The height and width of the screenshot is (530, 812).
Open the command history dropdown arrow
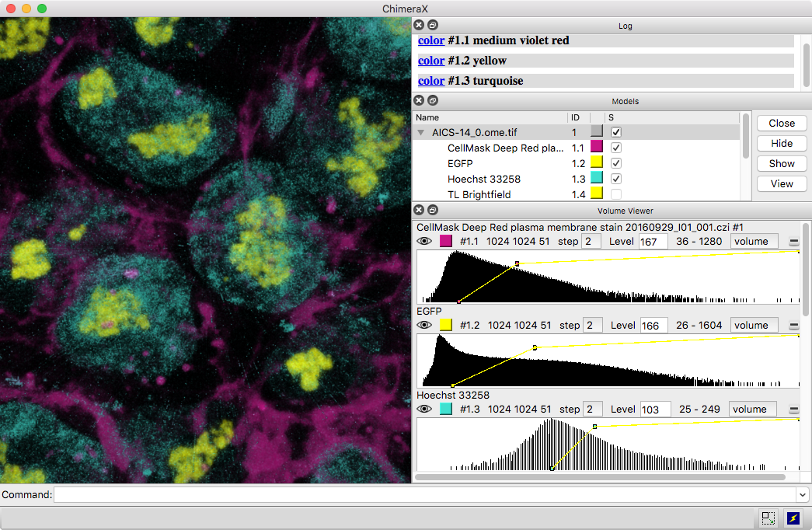tap(802, 495)
